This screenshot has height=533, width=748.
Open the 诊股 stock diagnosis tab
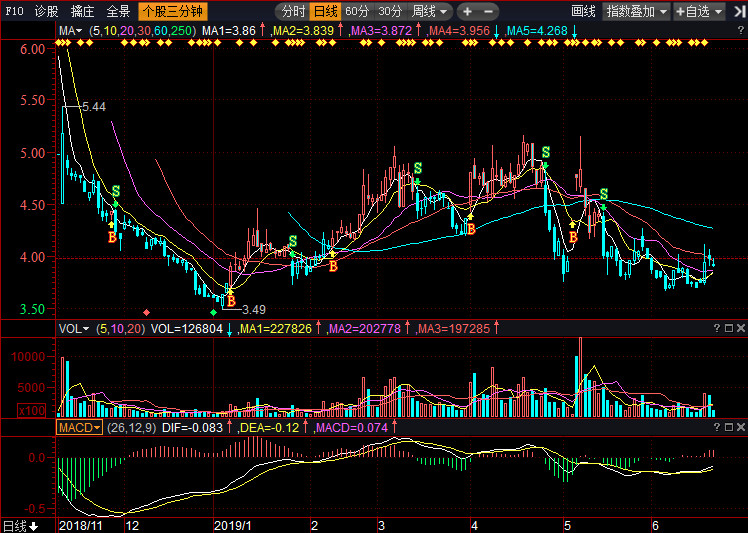(x=46, y=12)
